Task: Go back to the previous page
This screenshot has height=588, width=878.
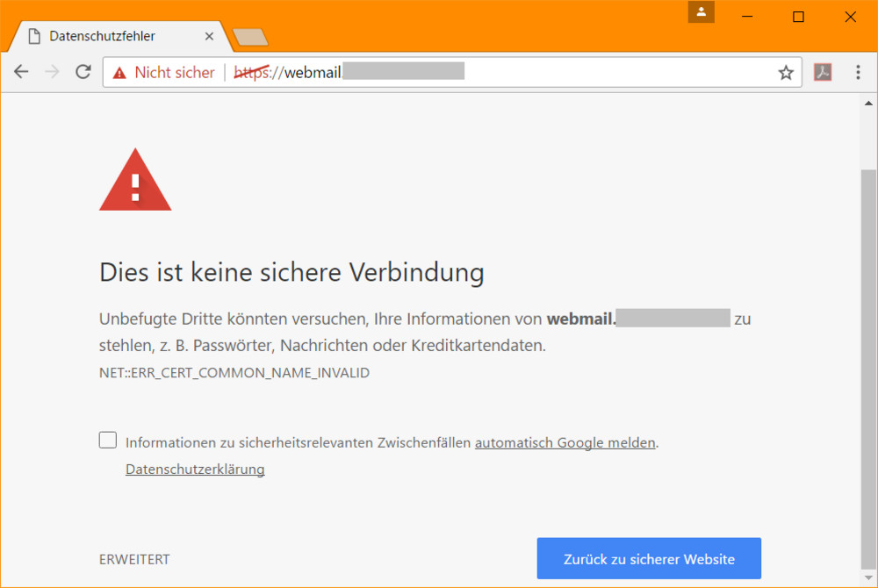Action: (21, 72)
